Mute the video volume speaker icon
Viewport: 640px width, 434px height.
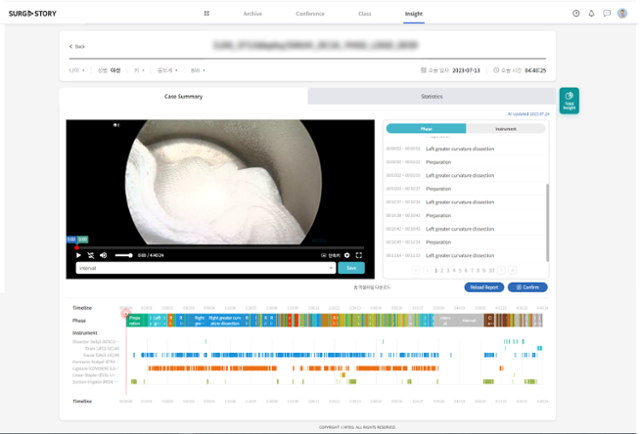coord(103,255)
